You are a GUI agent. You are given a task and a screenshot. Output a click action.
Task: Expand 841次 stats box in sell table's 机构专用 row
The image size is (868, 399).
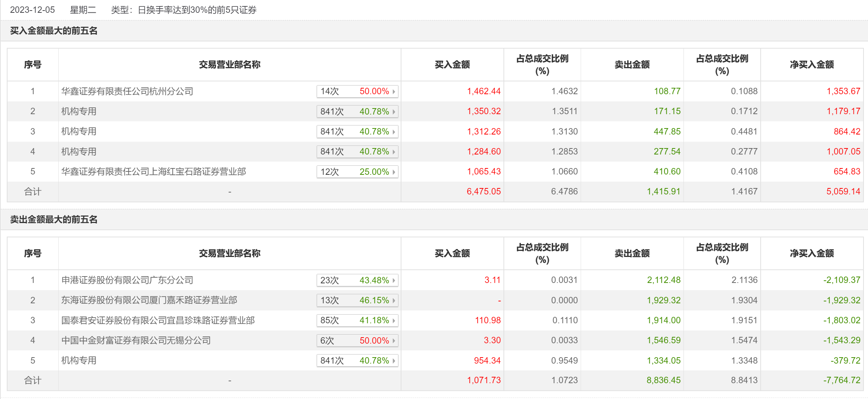(x=357, y=361)
